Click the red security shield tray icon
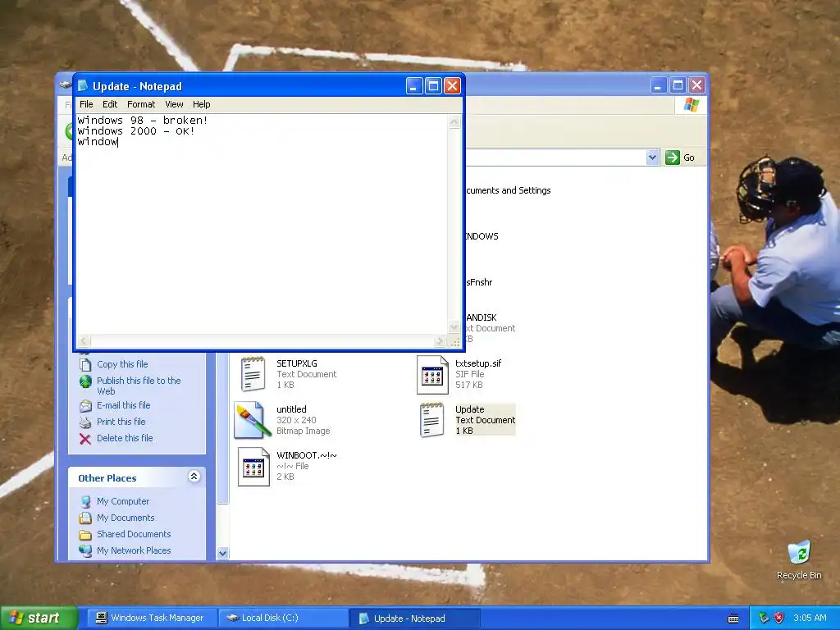The width and height of the screenshot is (840, 630). click(779, 619)
